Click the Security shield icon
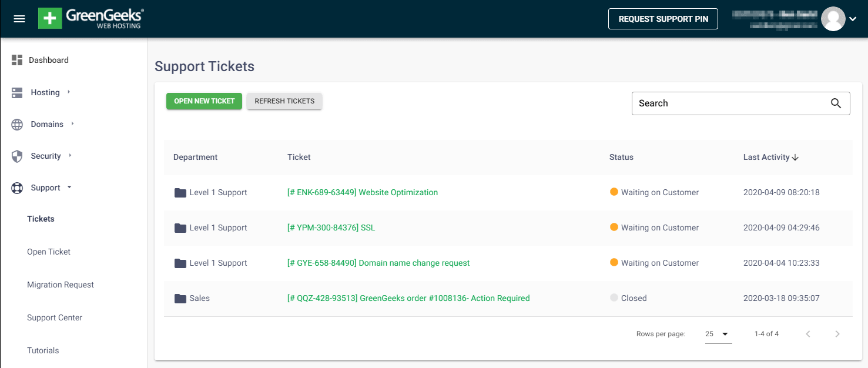 click(18, 156)
